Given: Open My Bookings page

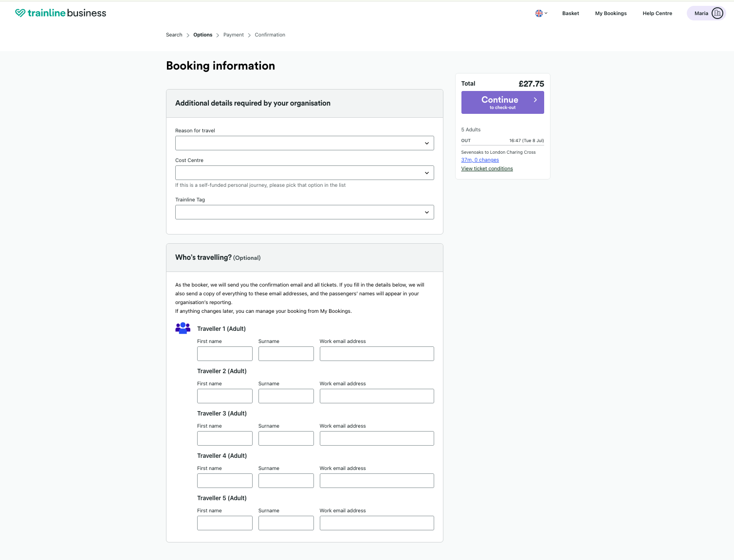Looking at the screenshot, I should coord(611,13).
